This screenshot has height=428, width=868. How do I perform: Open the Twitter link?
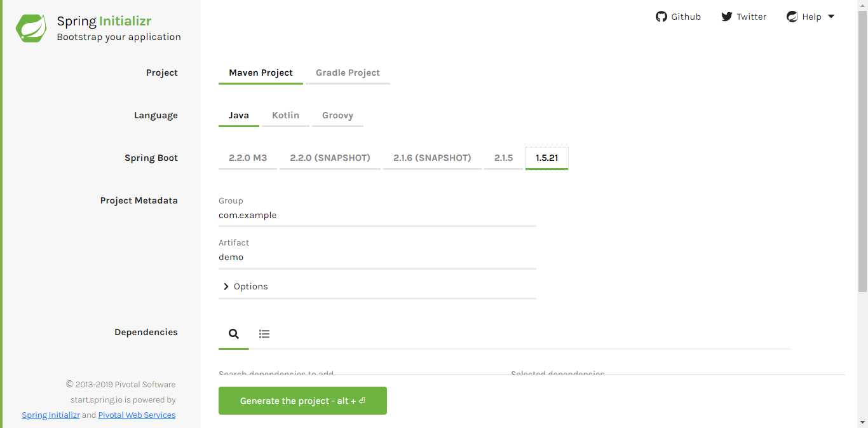click(x=744, y=17)
